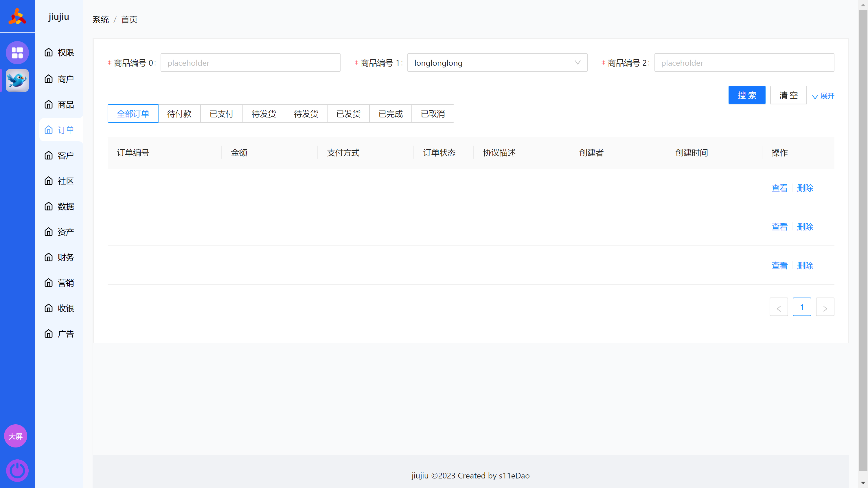The image size is (868, 488).
Task: Open the 大屏 round button
Action: click(x=16, y=436)
